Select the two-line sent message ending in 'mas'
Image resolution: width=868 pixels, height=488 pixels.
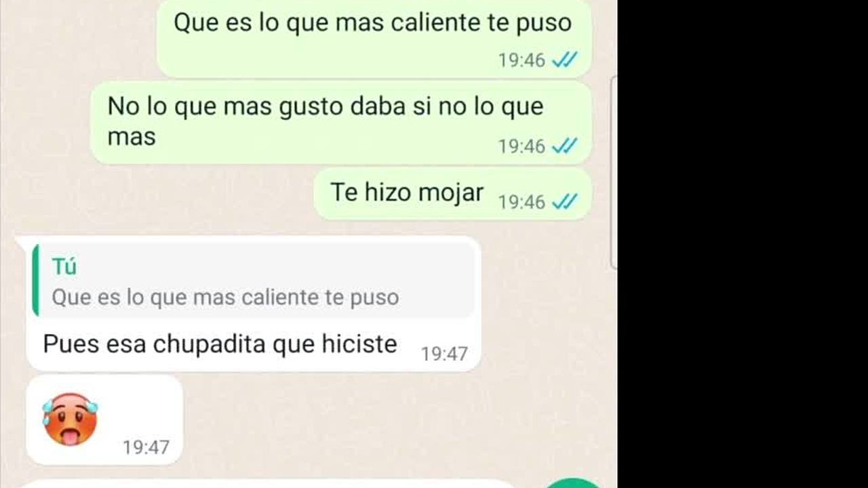pyautogui.click(x=341, y=123)
